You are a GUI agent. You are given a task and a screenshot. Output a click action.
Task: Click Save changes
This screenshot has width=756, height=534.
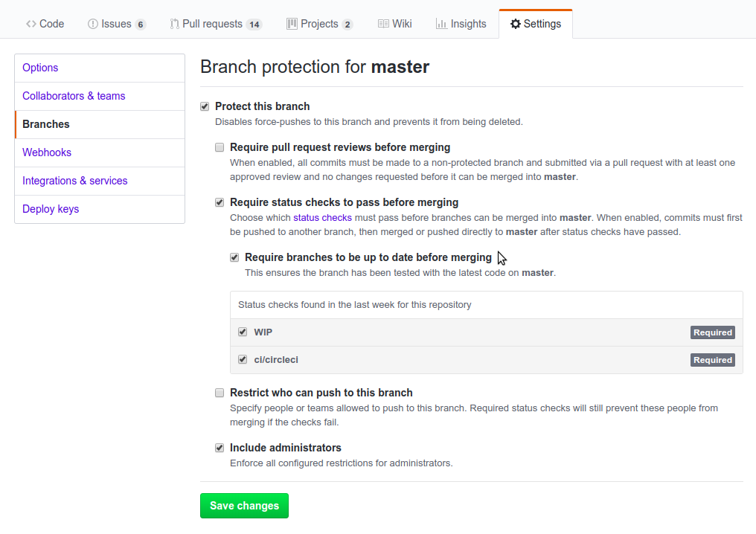(244, 506)
